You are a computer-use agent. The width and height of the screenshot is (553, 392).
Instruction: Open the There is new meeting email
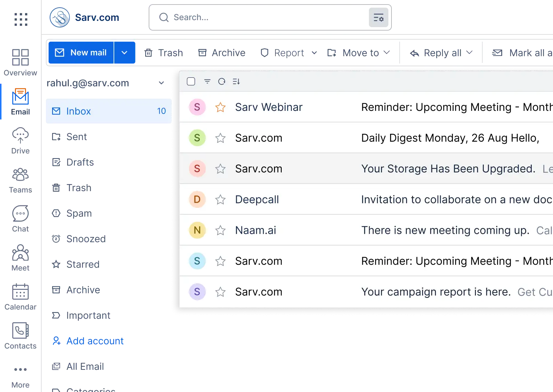click(366, 230)
